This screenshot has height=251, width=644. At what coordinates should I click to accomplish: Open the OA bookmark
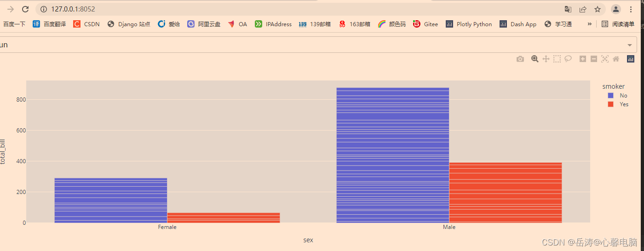click(237, 24)
